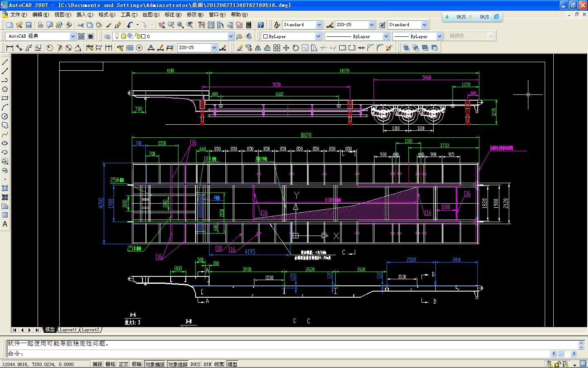The width and height of the screenshot is (588, 368).
Task: Open the layer selection dropdown
Action: coord(231,36)
